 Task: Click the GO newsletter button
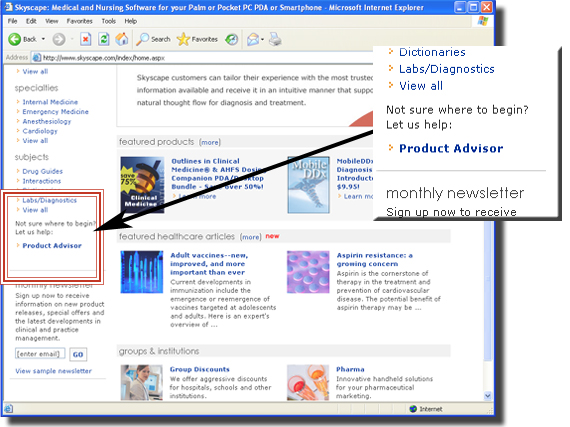click(78, 354)
